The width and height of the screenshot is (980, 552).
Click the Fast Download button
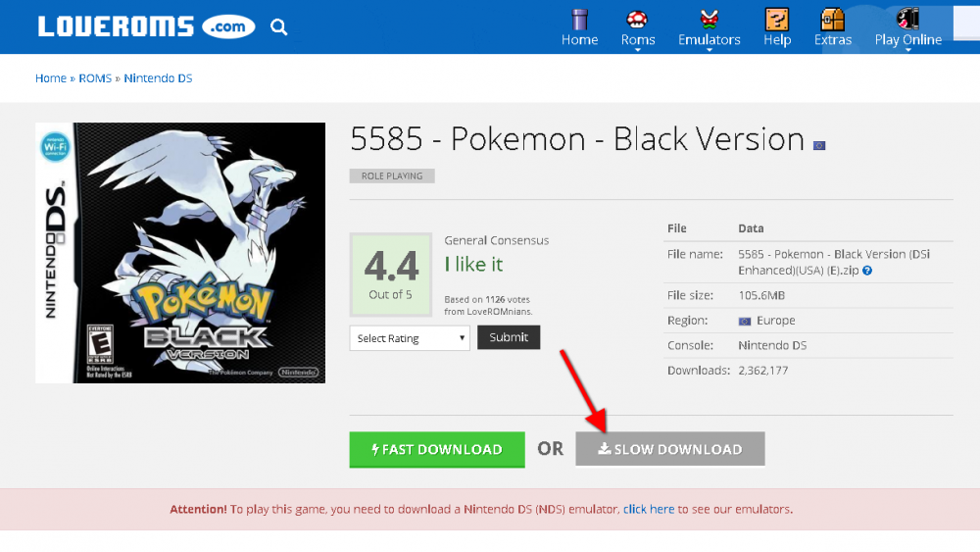437,449
